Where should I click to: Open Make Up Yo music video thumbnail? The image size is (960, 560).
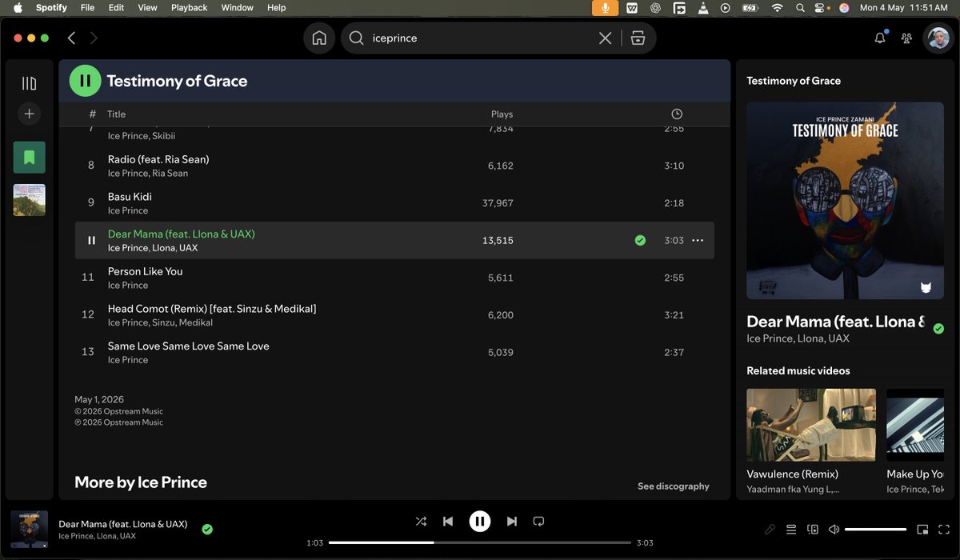(x=915, y=425)
